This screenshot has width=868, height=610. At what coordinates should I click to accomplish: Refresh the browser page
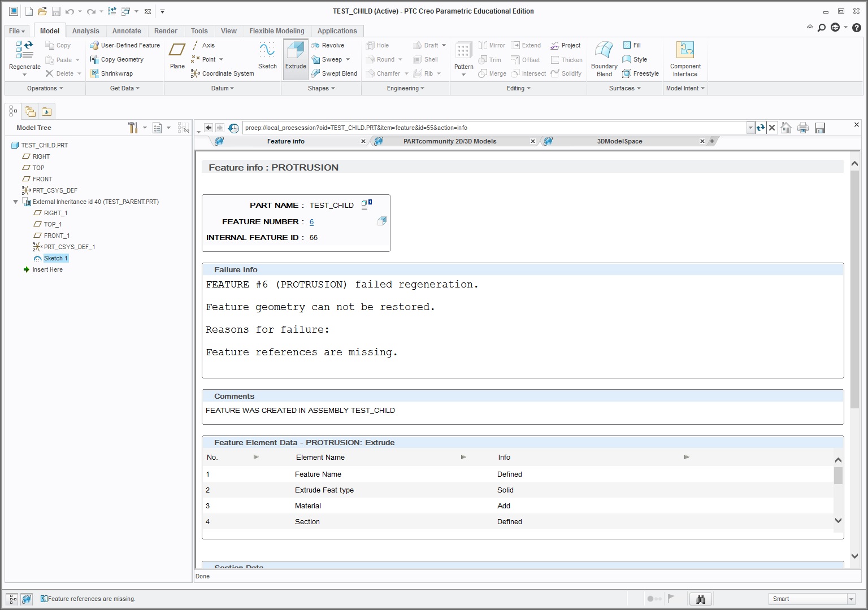click(761, 128)
